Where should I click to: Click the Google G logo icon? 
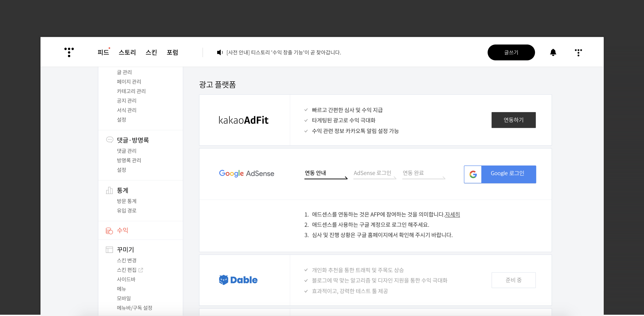473,174
